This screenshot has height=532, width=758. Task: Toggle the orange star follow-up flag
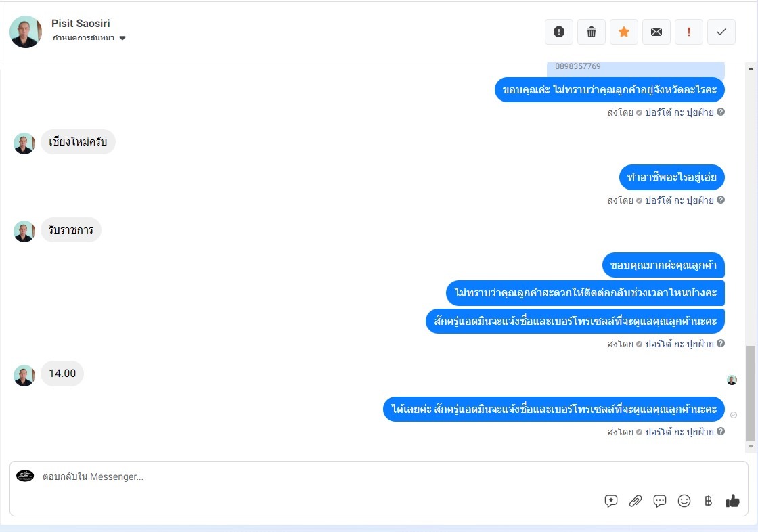coord(623,32)
